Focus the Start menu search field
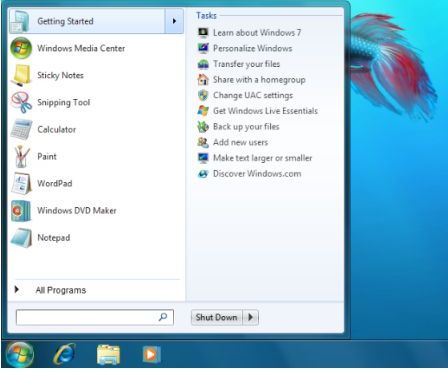This screenshot has height=369, width=448. tap(95, 317)
